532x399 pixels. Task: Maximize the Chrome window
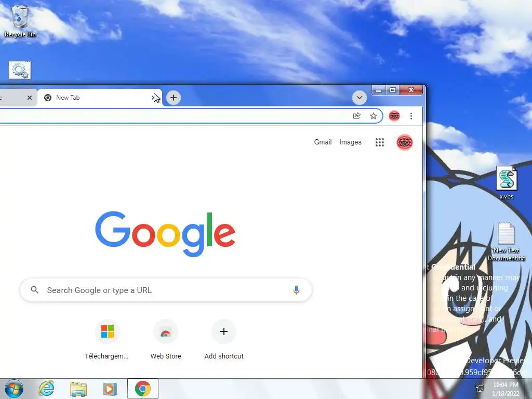[393, 90]
